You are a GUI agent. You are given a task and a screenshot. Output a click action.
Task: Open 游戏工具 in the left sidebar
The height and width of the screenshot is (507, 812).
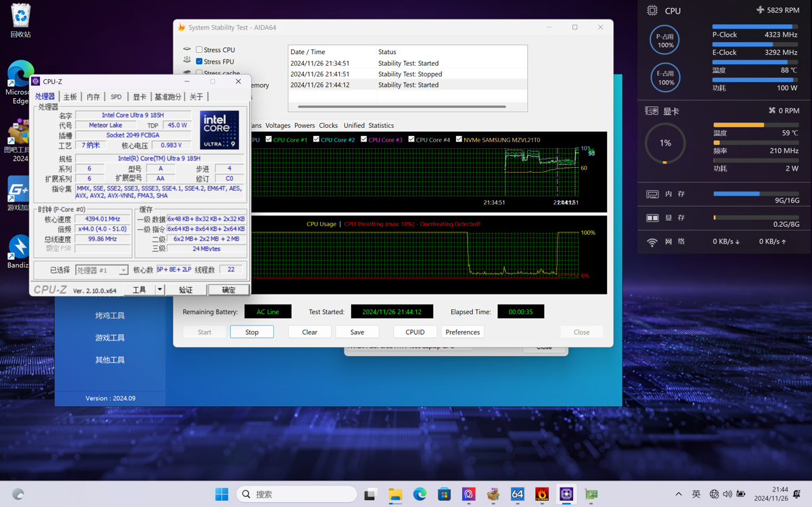[x=110, y=338]
